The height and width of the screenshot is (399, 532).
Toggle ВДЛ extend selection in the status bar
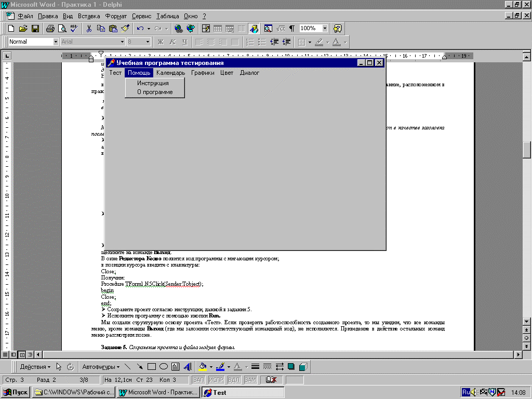click(234, 380)
